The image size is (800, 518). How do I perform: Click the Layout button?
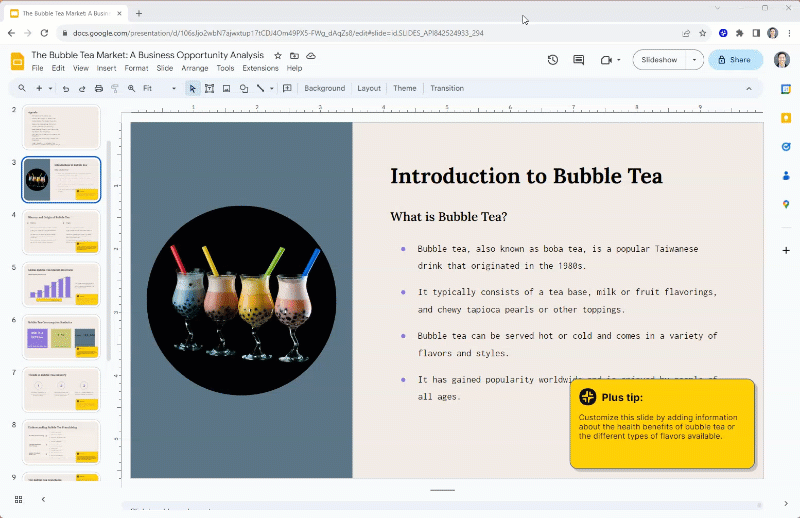pos(369,88)
